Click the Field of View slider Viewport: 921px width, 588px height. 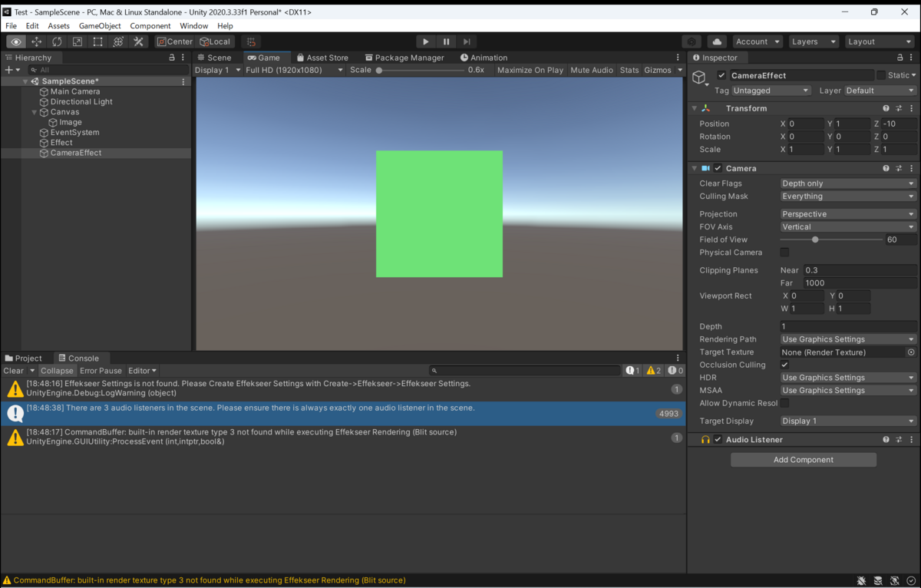tap(831, 239)
